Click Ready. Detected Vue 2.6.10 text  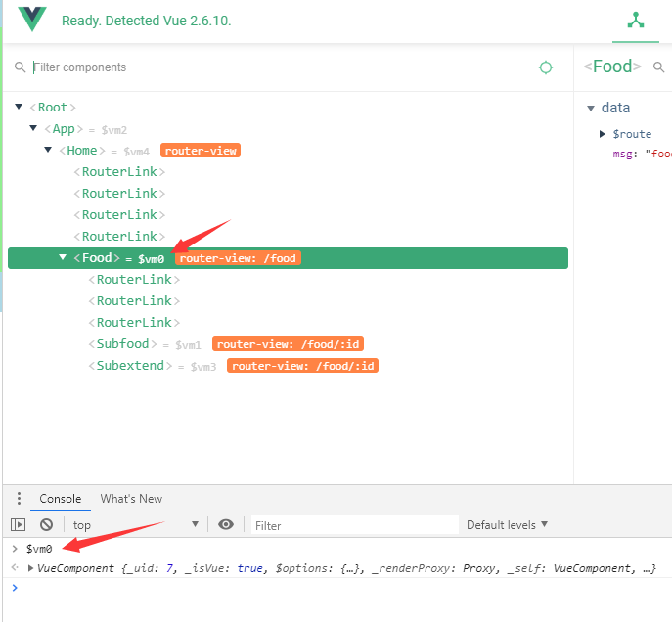click(x=146, y=21)
